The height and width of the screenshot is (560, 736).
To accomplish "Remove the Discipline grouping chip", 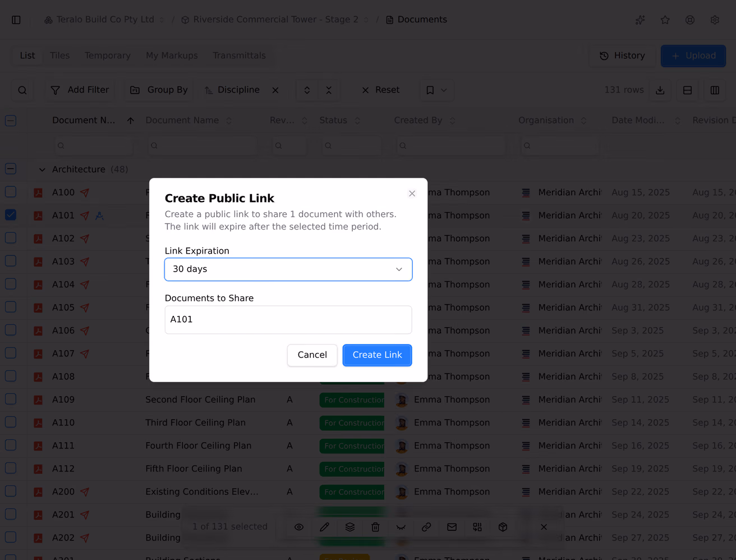I will 275,90.
